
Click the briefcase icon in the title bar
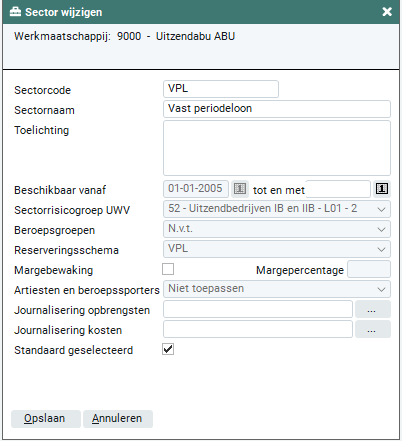(15, 12)
